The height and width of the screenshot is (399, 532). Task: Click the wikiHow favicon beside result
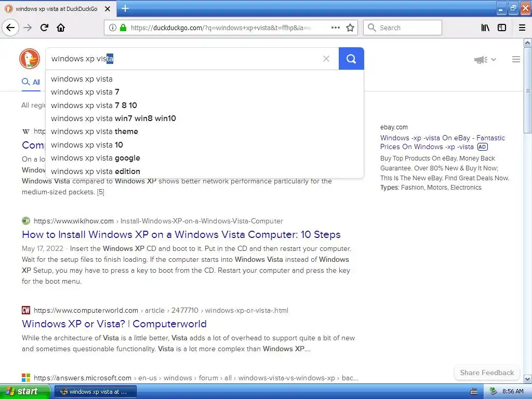tap(26, 221)
